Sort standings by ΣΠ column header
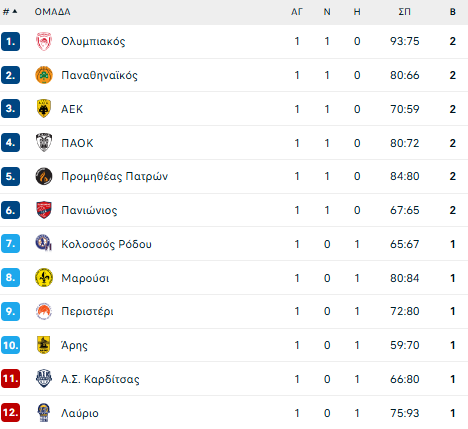Viewport: 468px width, 429px height. point(404,12)
